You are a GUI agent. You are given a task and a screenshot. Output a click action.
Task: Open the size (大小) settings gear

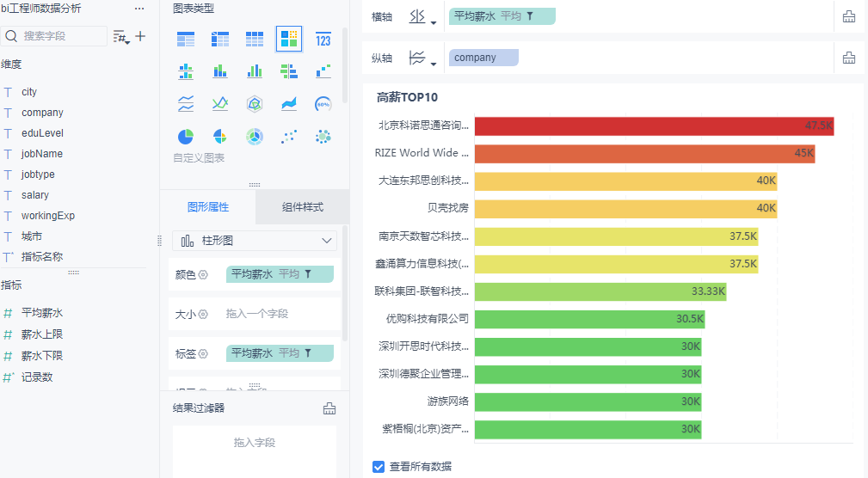click(x=203, y=315)
